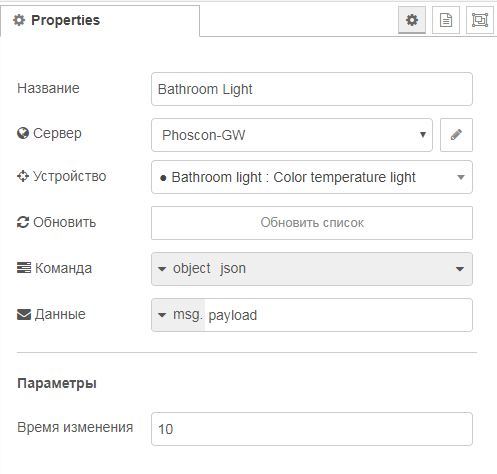Focus Время изменения field showing 10
Image resolution: width=497 pixels, height=474 pixels.
312,429
